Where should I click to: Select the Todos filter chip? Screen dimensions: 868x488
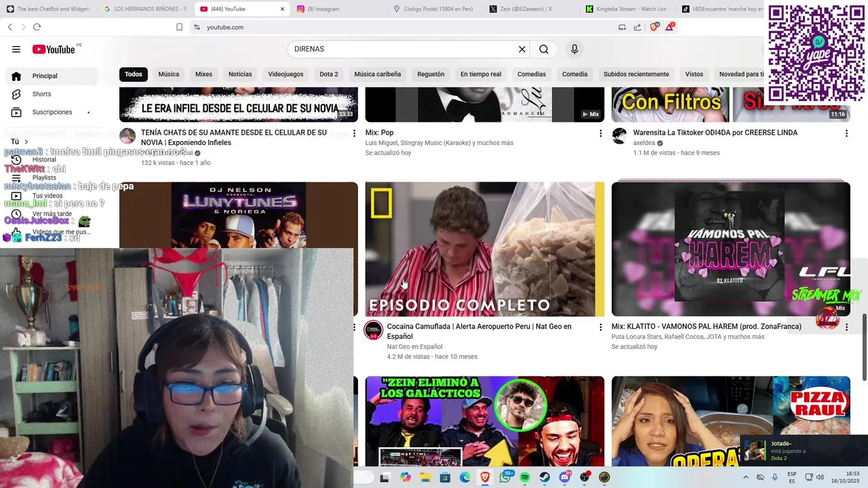click(x=134, y=74)
